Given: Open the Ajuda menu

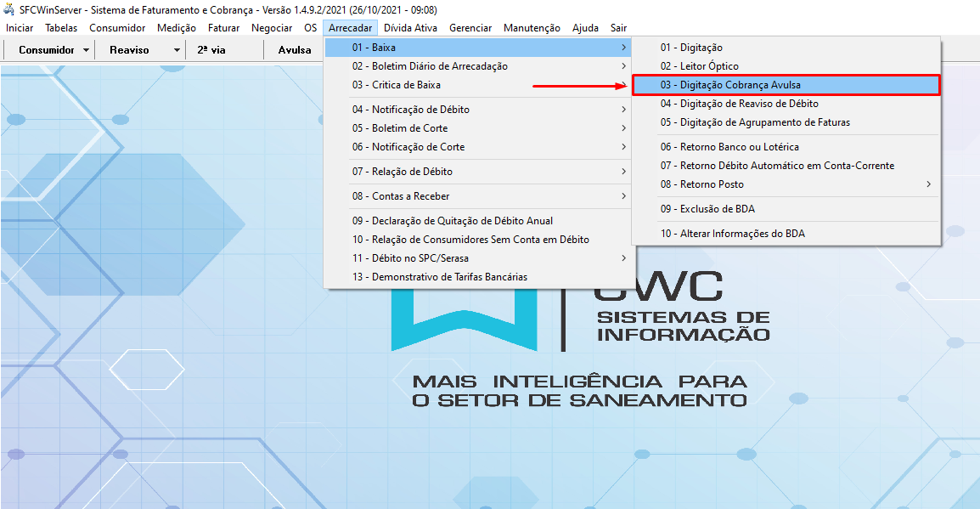Looking at the screenshot, I should pyautogui.click(x=584, y=27).
